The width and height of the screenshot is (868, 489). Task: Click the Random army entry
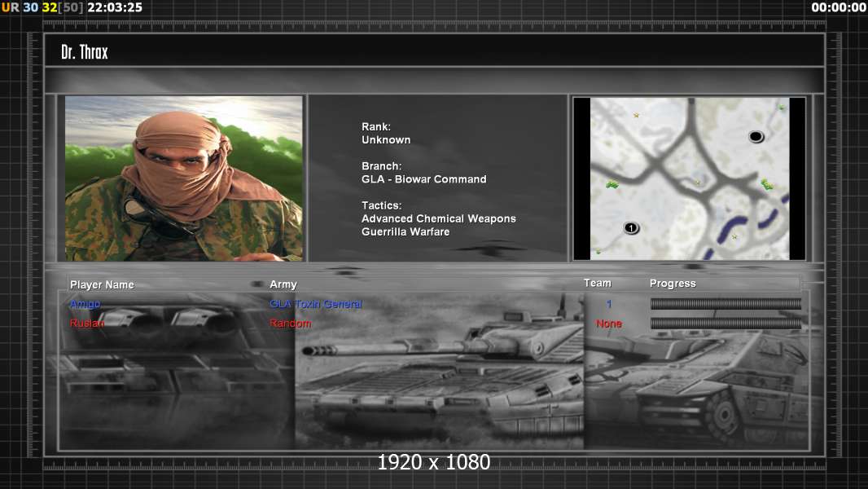[290, 323]
